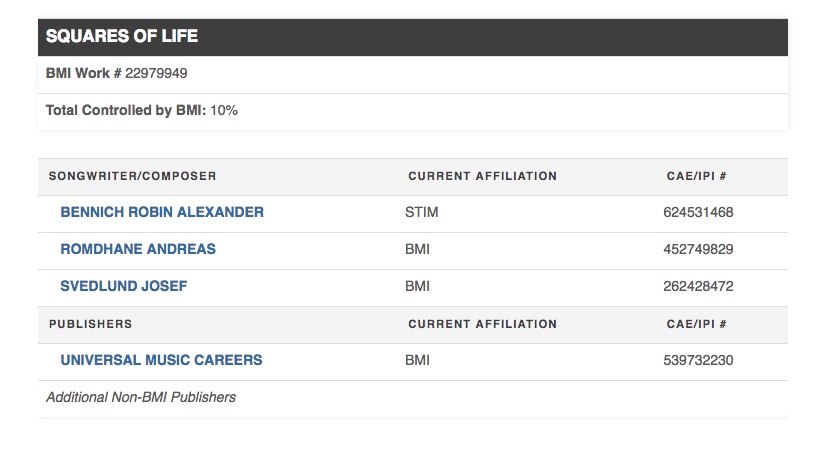The width and height of the screenshot is (814, 449).
Task: Select STIM affiliation for Bennich
Action: tap(422, 212)
